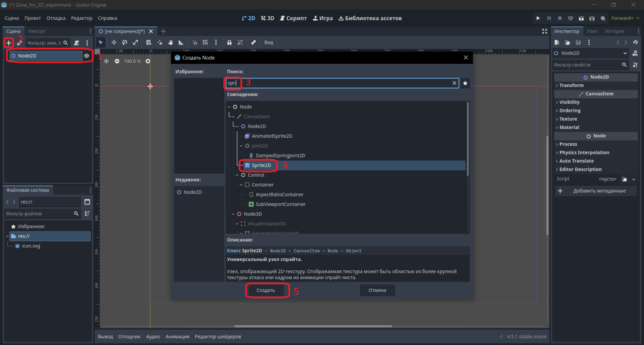The image size is (644, 345).
Task: Switch to the 3D workspace
Action: pyautogui.click(x=267, y=18)
